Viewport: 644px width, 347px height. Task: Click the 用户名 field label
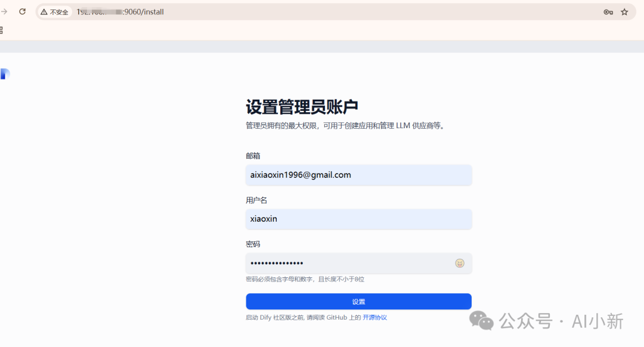[256, 200]
